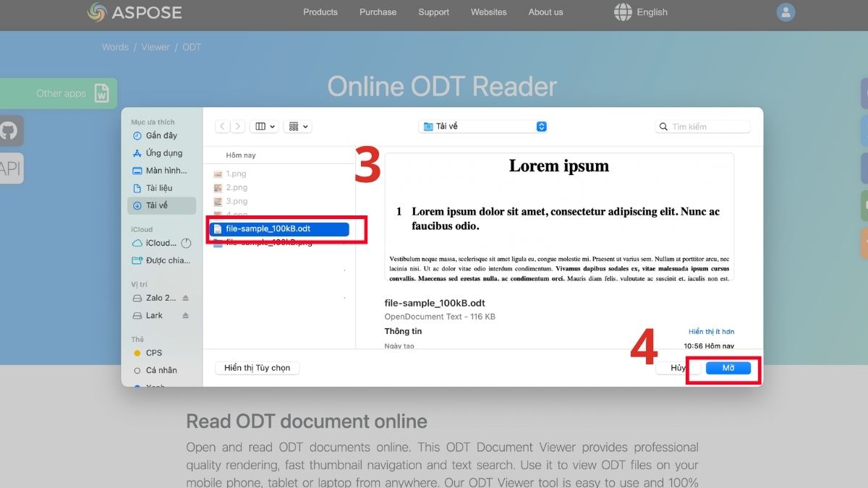Image resolution: width=868 pixels, height=488 pixels.
Task: Go forward in the file dialog
Action: tap(237, 127)
